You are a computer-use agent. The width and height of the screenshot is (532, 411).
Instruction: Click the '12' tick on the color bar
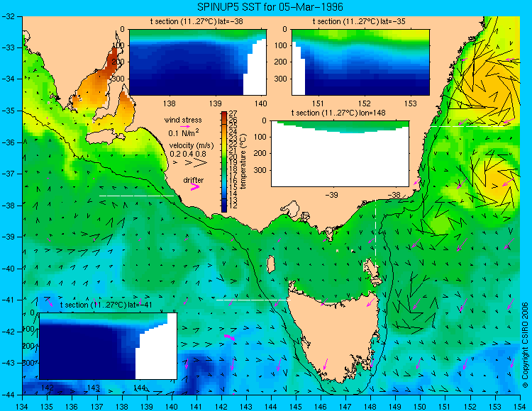tap(233, 205)
